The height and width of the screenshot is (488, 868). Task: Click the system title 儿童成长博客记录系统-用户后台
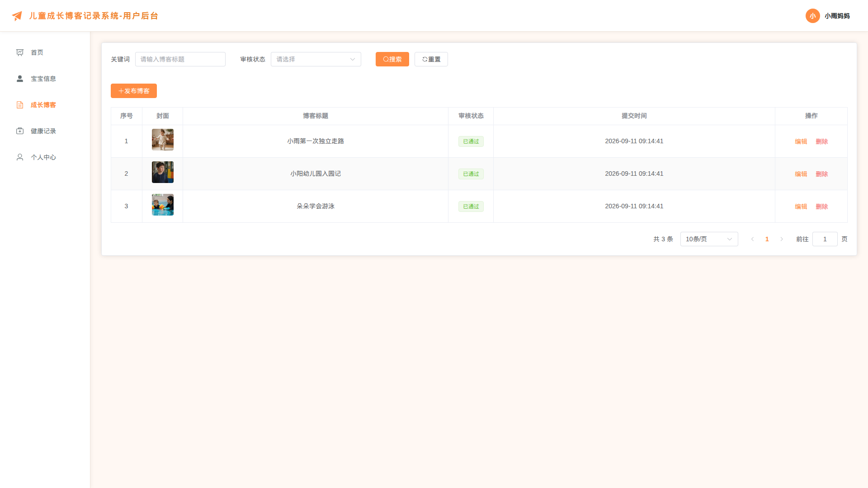tap(94, 16)
